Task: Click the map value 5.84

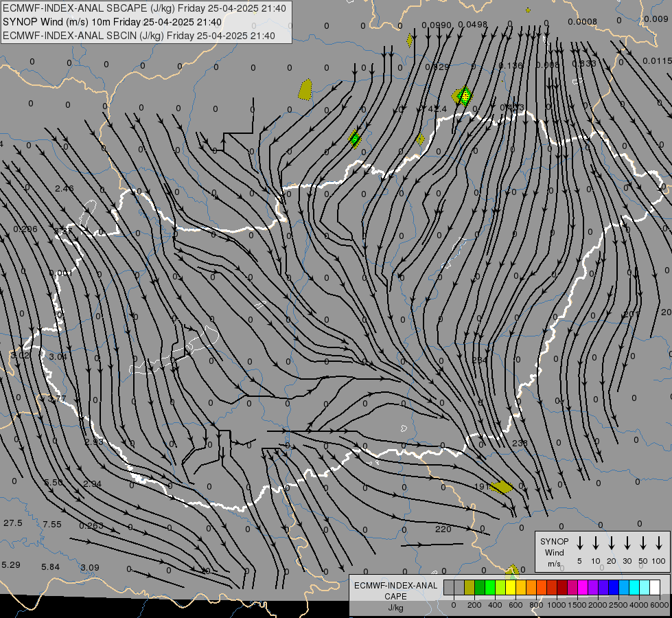Action: [50, 567]
